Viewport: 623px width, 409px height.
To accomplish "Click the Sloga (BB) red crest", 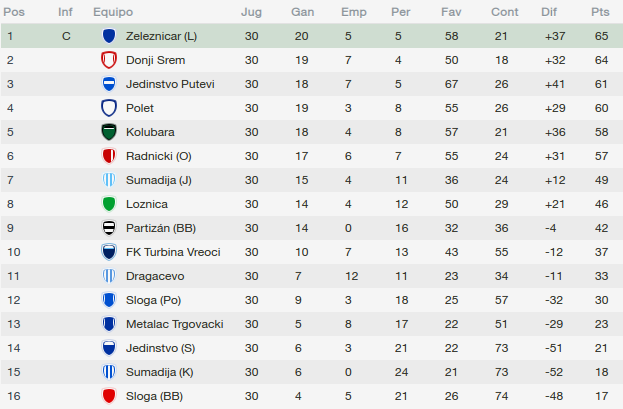I will pyautogui.click(x=109, y=396).
